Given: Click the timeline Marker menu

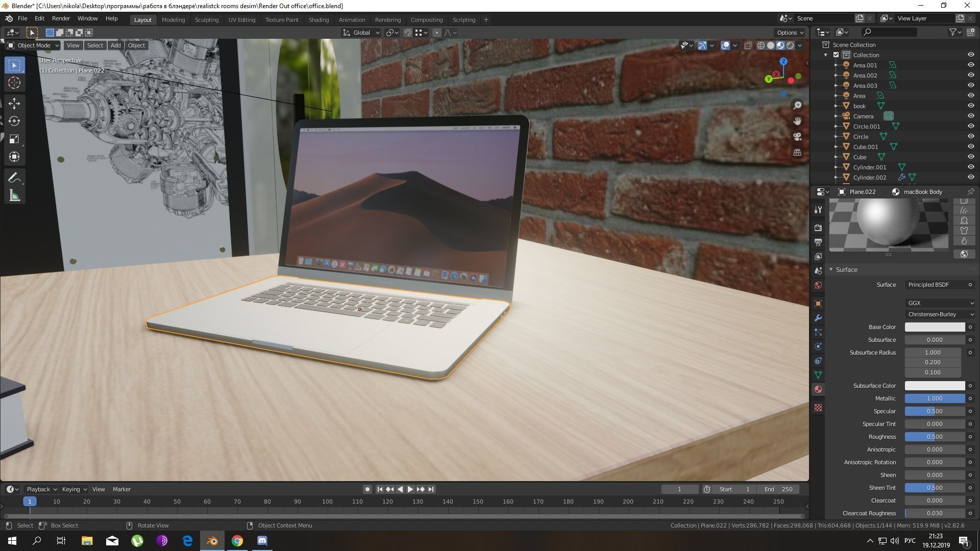Looking at the screenshot, I should pos(121,489).
